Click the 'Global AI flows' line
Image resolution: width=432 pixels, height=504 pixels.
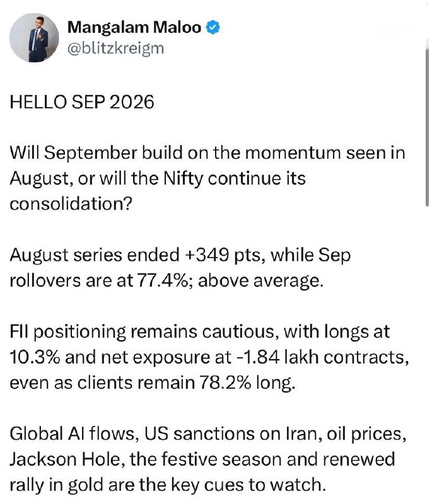[x=208, y=433]
